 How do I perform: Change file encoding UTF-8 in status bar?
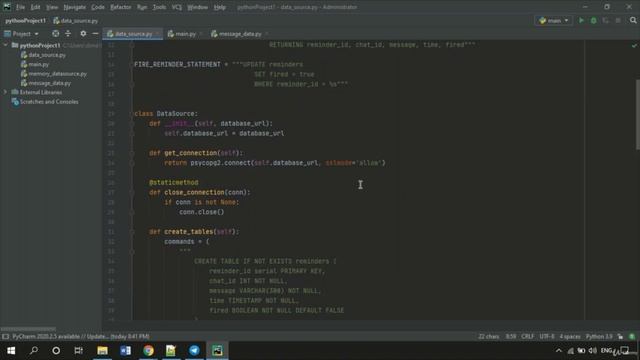pos(547,337)
